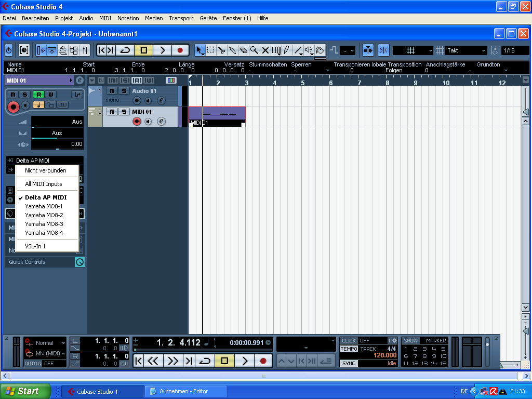532x399 pixels.
Task: Open the Geräte menu
Action: coord(208,18)
